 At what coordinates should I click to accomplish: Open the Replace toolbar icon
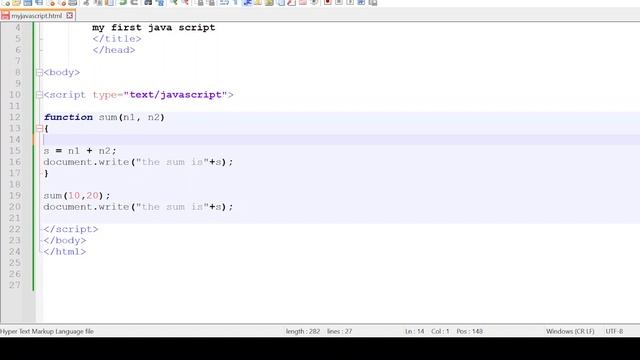[160, 3]
